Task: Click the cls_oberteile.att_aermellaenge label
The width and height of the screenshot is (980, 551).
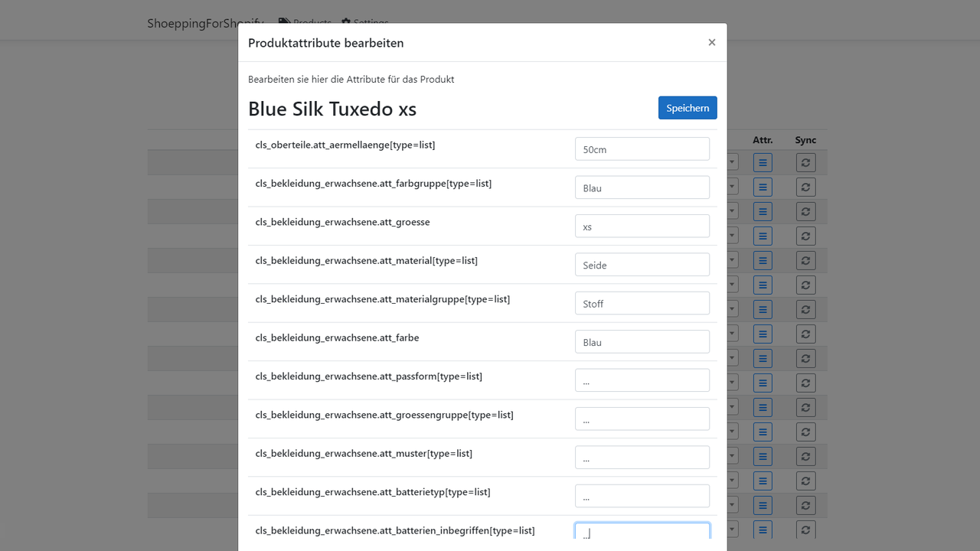Action: (x=345, y=145)
